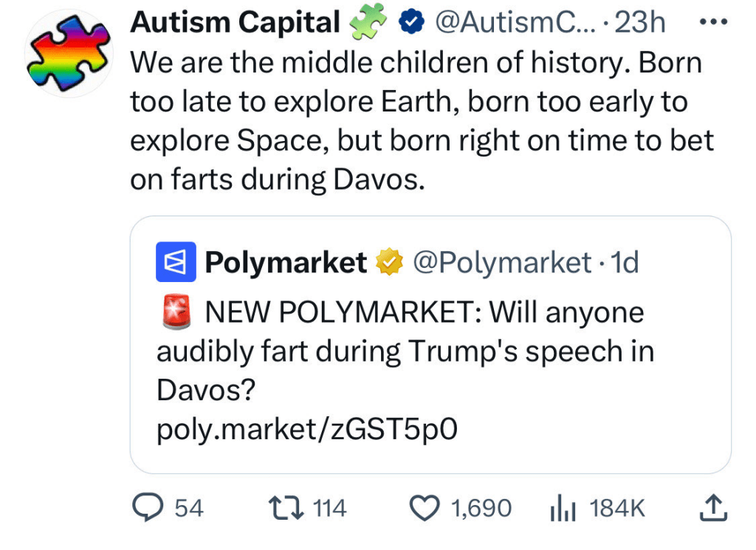756x550 pixels.
Task: Like the tweet with the heart icon
Action: click(424, 507)
